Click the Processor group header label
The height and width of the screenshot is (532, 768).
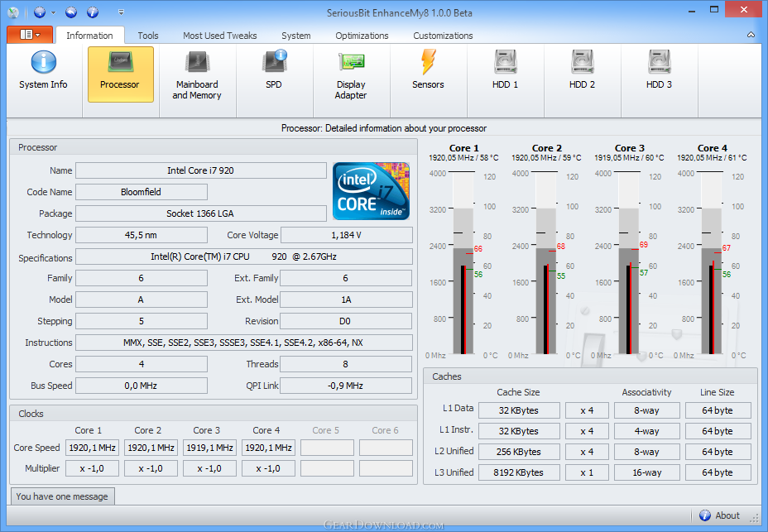point(38,147)
